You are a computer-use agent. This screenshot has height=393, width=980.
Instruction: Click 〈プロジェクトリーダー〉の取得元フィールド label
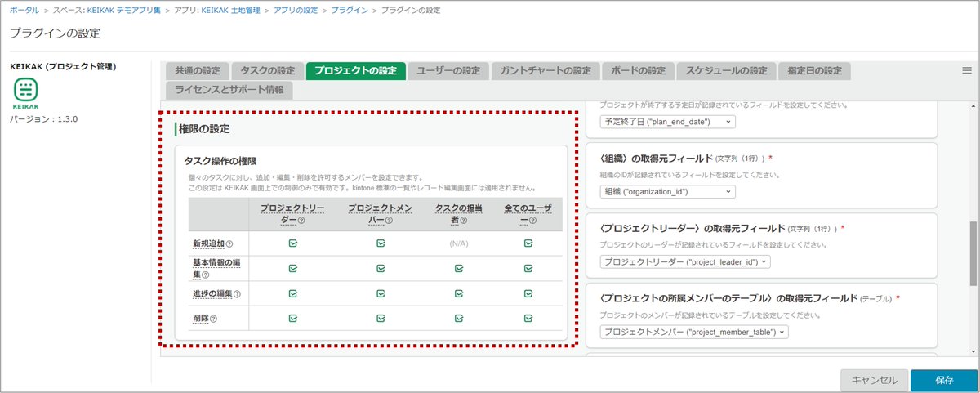pyautogui.click(x=691, y=228)
